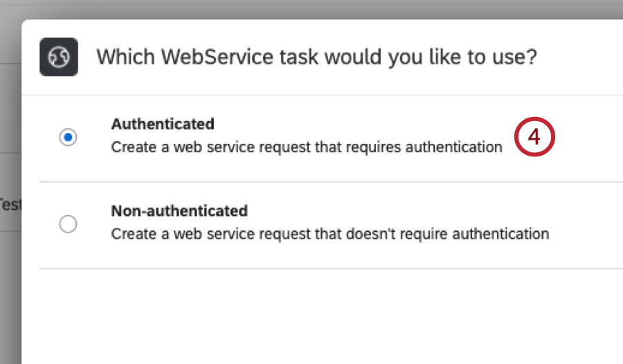Click the red step 4 marker
The width and height of the screenshot is (623, 364).
click(x=535, y=136)
